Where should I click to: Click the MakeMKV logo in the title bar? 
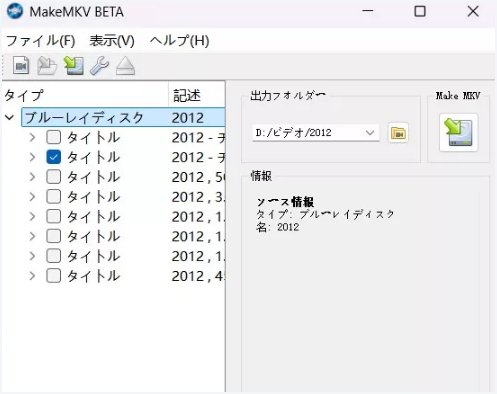tap(15, 11)
